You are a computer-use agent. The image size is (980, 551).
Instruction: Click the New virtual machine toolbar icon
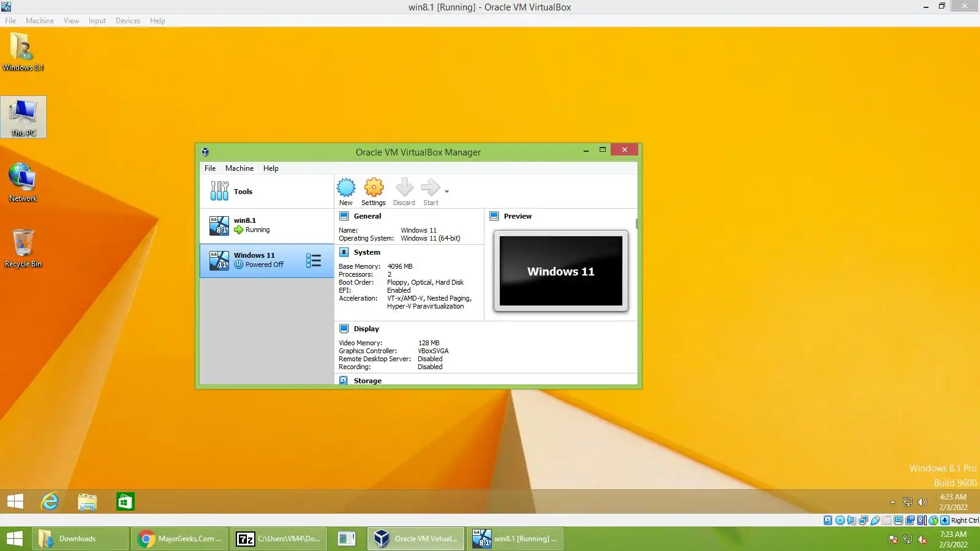[x=346, y=192]
